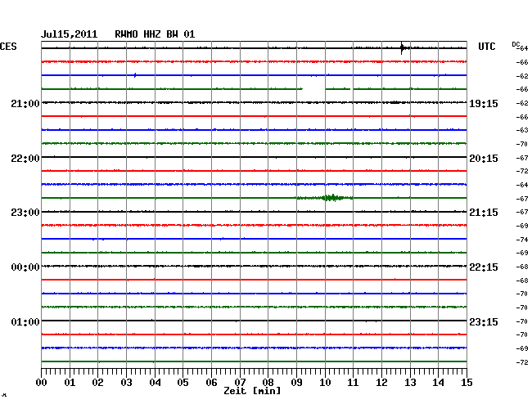Select the 01:00 local time label

[x=25, y=321]
